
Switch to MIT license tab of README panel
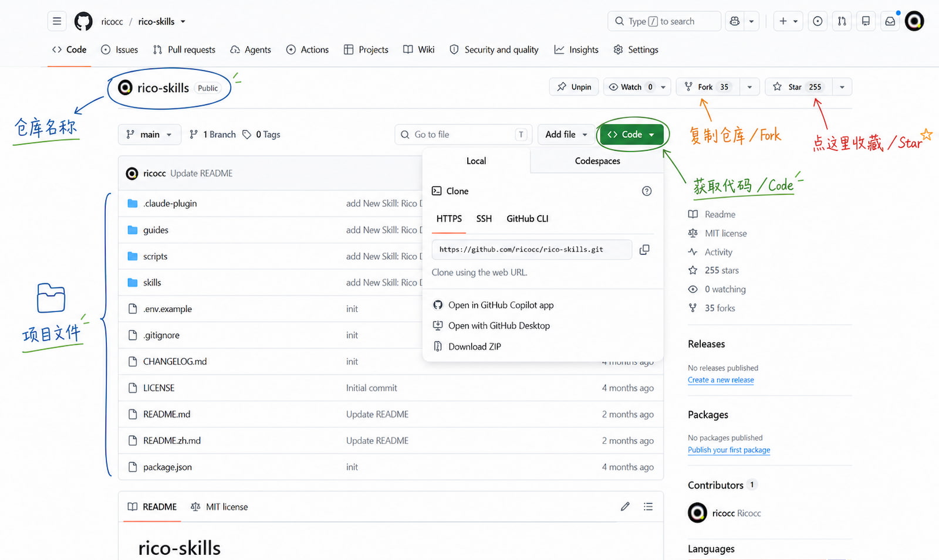tap(219, 507)
